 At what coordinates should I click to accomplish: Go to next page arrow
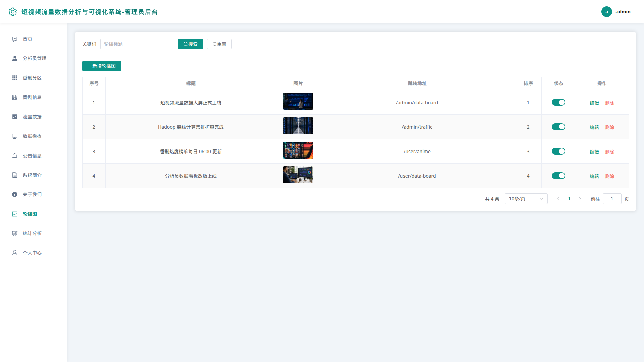[580, 199]
